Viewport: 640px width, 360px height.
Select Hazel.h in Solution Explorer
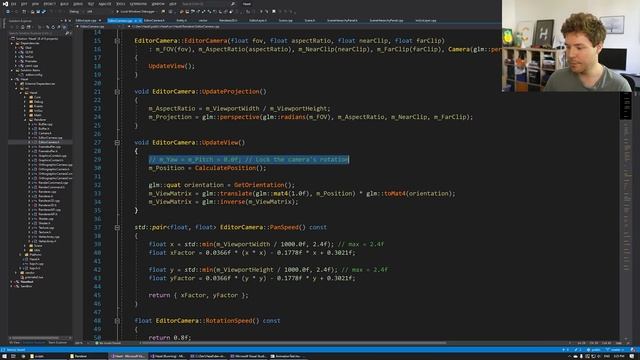(34, 259)
